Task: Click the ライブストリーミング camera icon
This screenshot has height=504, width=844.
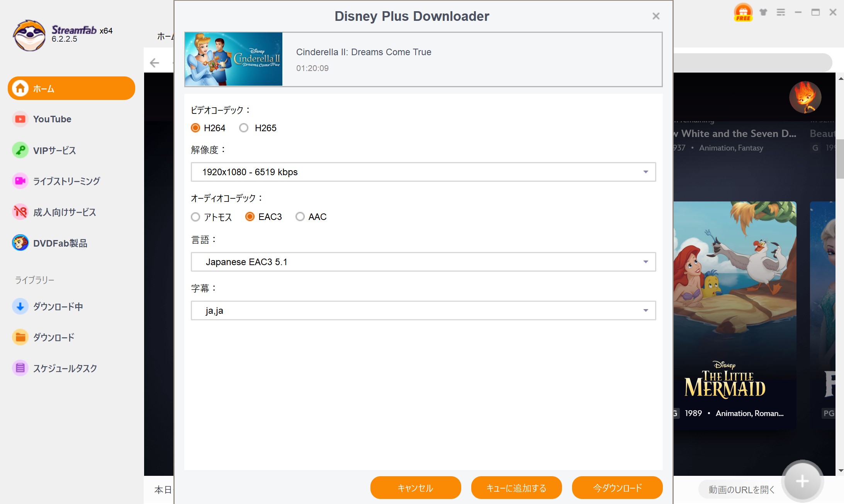Action: pos(20,181)
